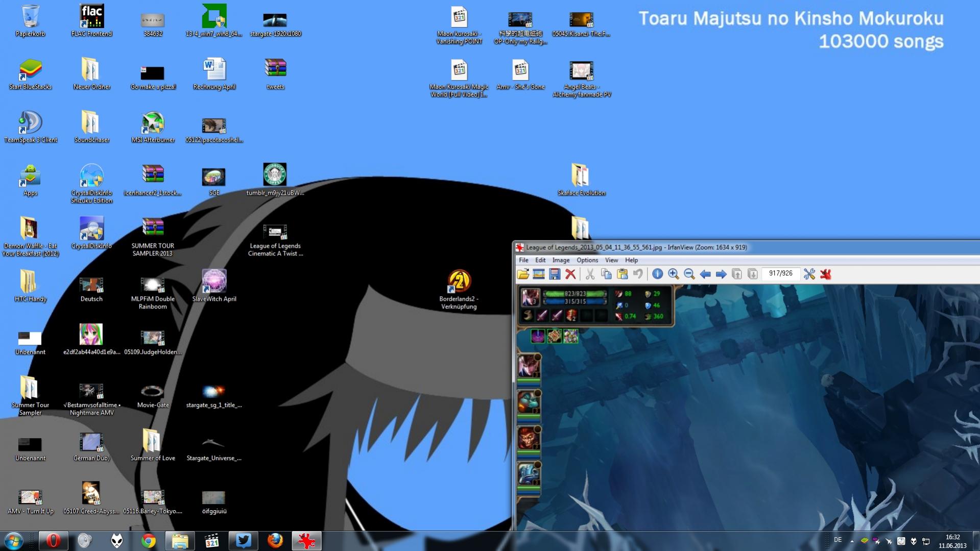Screen dimensions: 980x551
Task: Select the Borderlands2 - Verknüpfung shortcut
Action: [459, 290]
